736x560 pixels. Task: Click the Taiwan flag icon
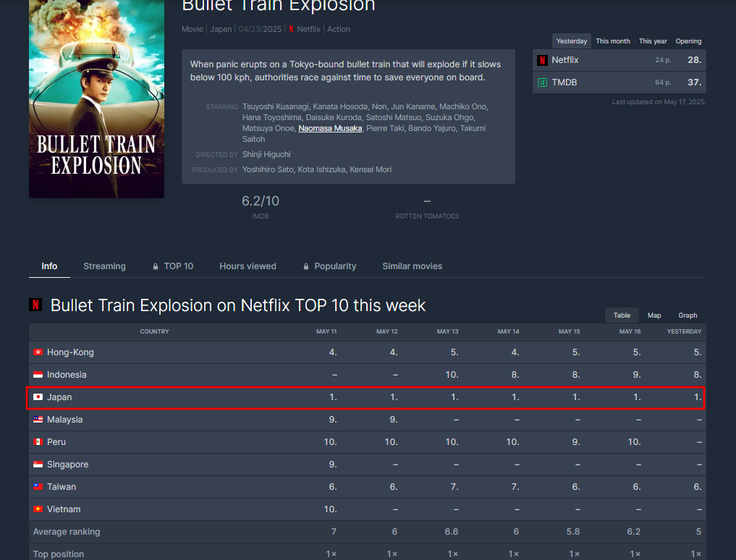pyautogui.click(x=38, y=487)
